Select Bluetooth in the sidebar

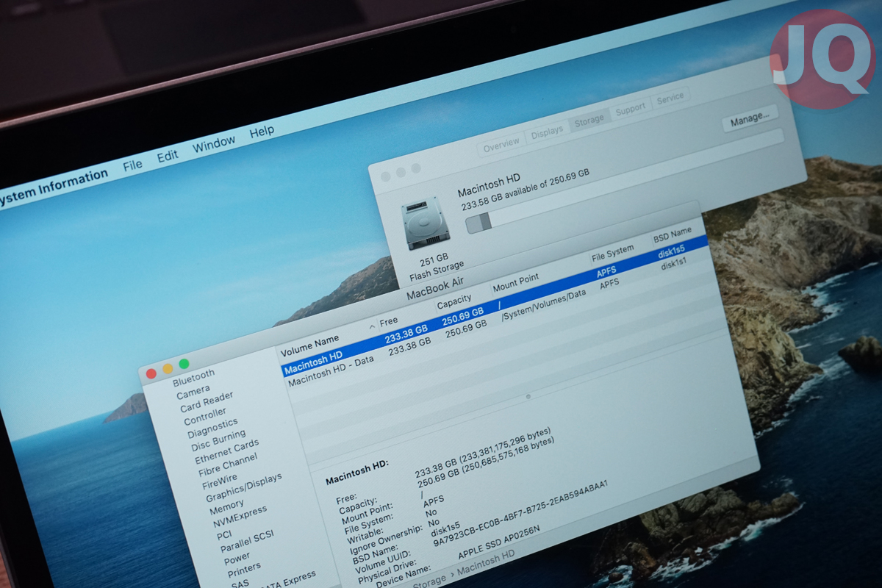click(x=194, y=378)
